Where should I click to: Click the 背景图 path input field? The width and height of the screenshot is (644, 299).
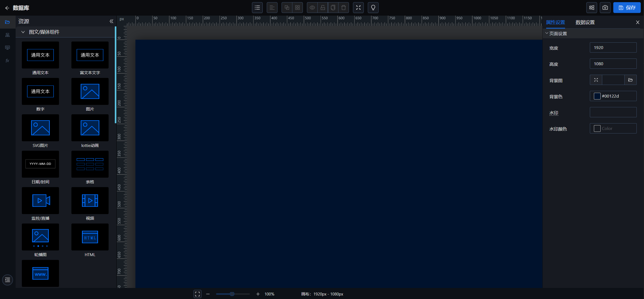click(x=613, y=80)
